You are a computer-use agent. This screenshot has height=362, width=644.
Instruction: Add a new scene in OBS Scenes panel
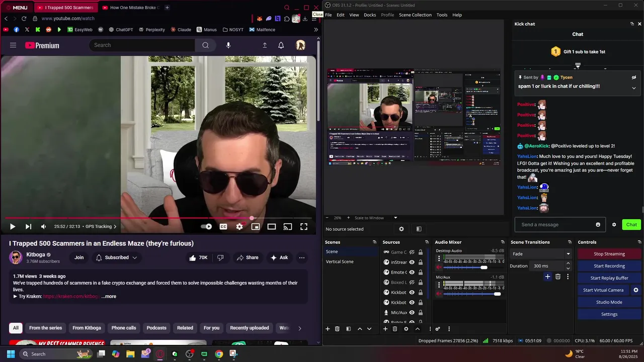coord(328,329)
